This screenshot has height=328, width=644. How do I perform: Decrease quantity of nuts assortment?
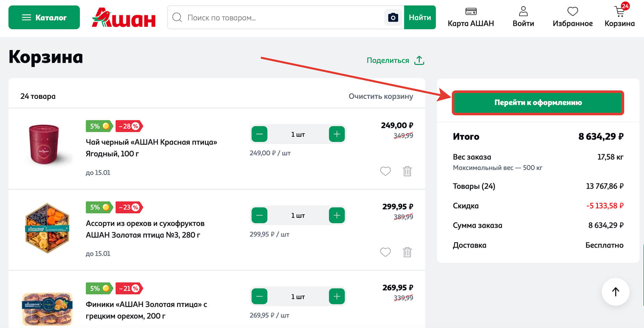point(259,215)
